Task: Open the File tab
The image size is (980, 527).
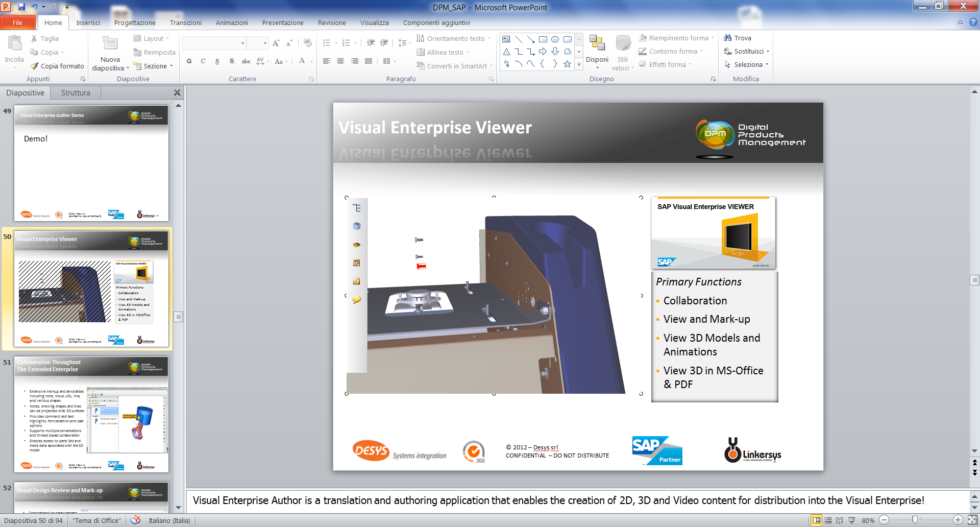Action: tap(18, 22)
